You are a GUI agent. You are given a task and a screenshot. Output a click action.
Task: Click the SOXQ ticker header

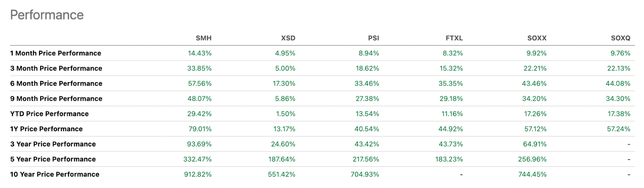[620, 38]
